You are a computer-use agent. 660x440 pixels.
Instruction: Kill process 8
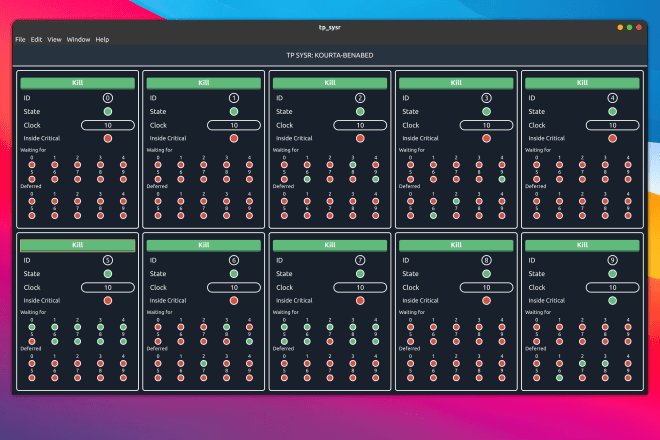pos(456,245)
